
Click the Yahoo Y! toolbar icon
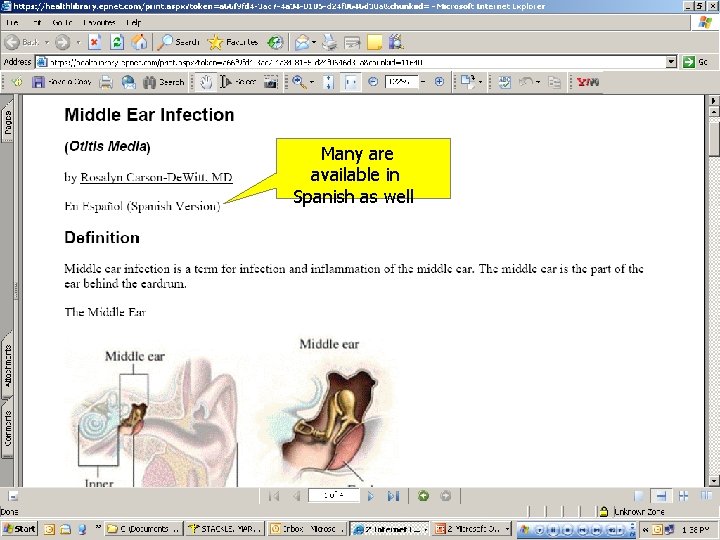click(x=588, y=82)
